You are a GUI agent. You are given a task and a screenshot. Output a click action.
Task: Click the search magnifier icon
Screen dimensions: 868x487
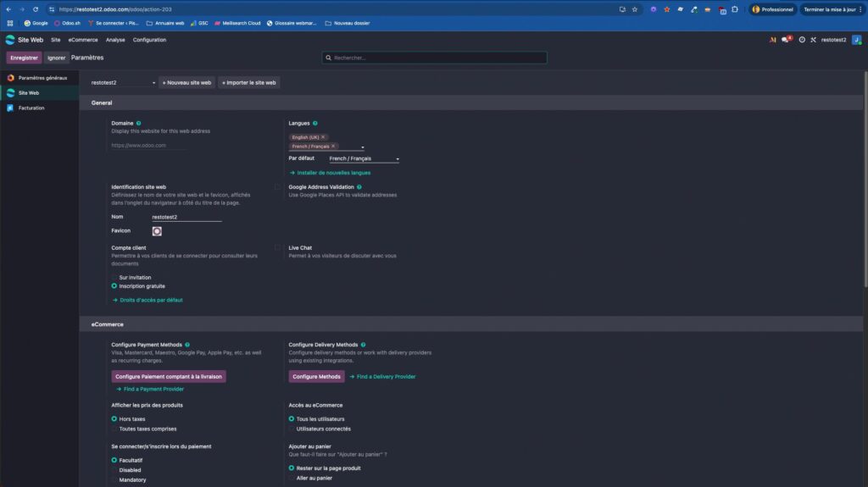coord(328,58)
